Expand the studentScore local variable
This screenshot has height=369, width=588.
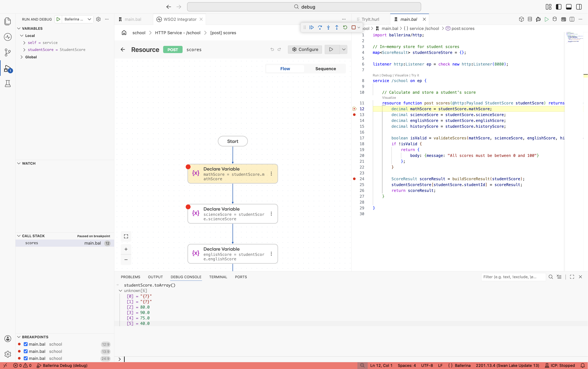[24, 50]
